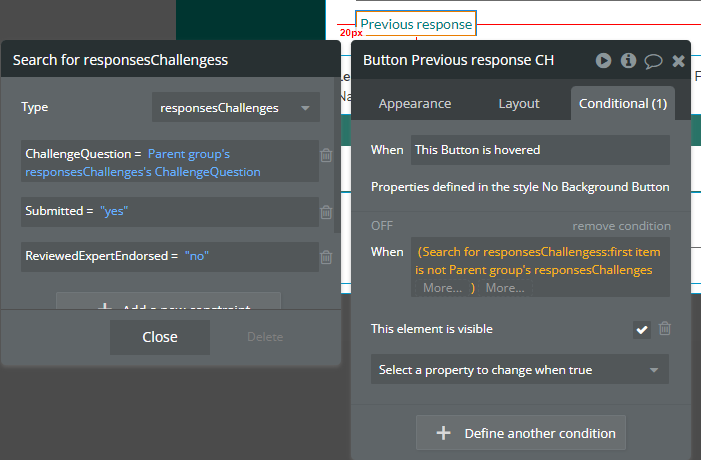
Task: Click the remove condition link
Action: pyautogui.click(x=621, y=226)
